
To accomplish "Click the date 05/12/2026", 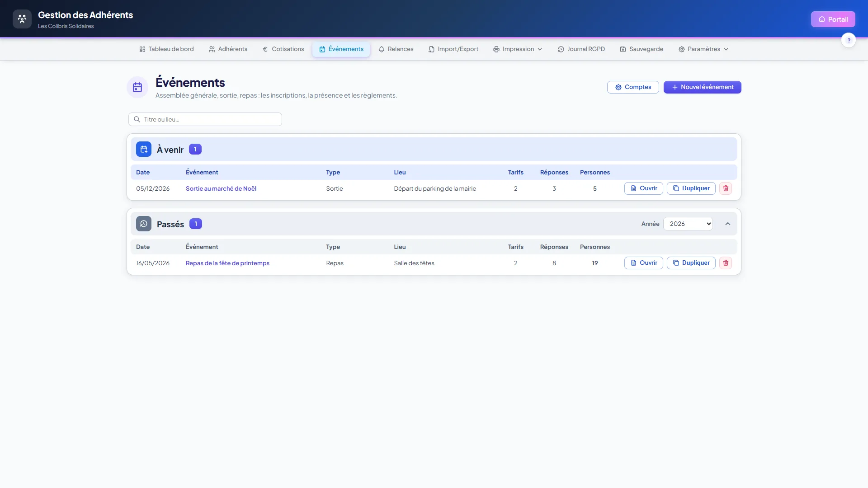I will 153,188.
